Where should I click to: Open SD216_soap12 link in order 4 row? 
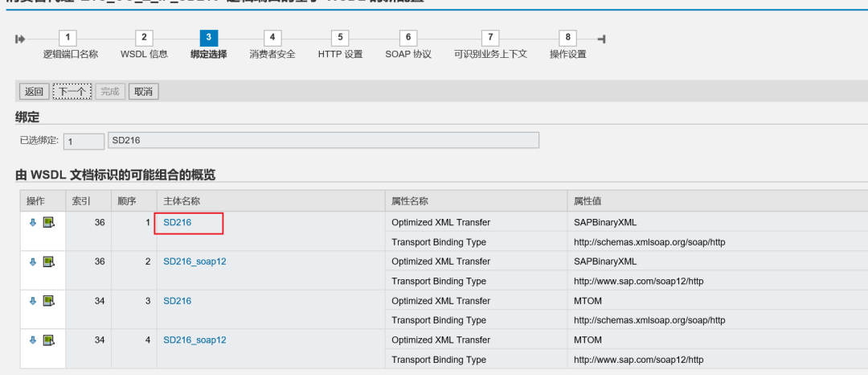[x=194, y=340]
